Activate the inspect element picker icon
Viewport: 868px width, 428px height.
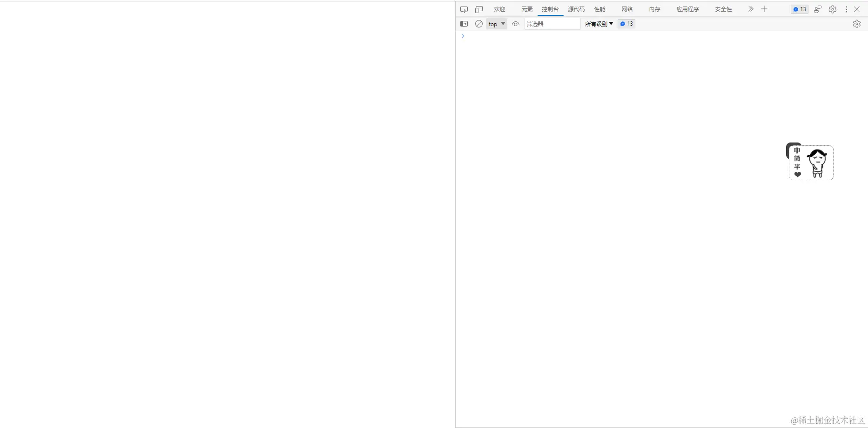(x=464, y=9)
